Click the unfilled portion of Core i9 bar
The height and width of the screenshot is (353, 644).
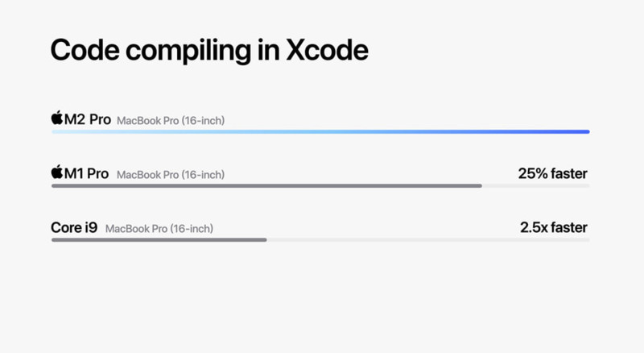(428, 240)
